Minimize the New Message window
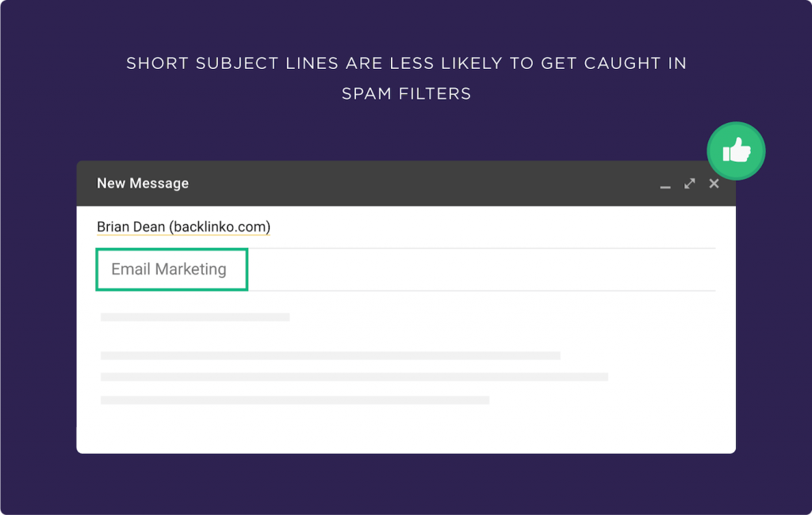Viewport: 812px width, 515px height. 665,185
